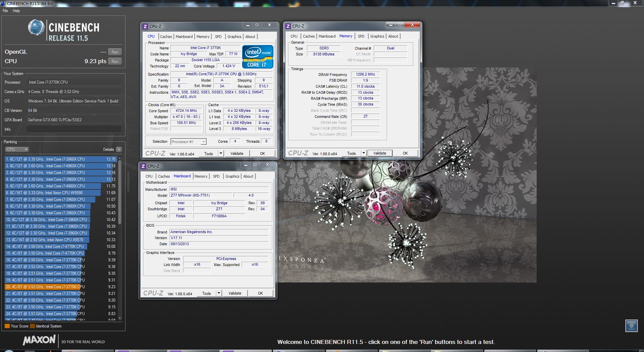
Task: Click Validate in the CPU-Z Memory window
Action: [x=380, y=153]
